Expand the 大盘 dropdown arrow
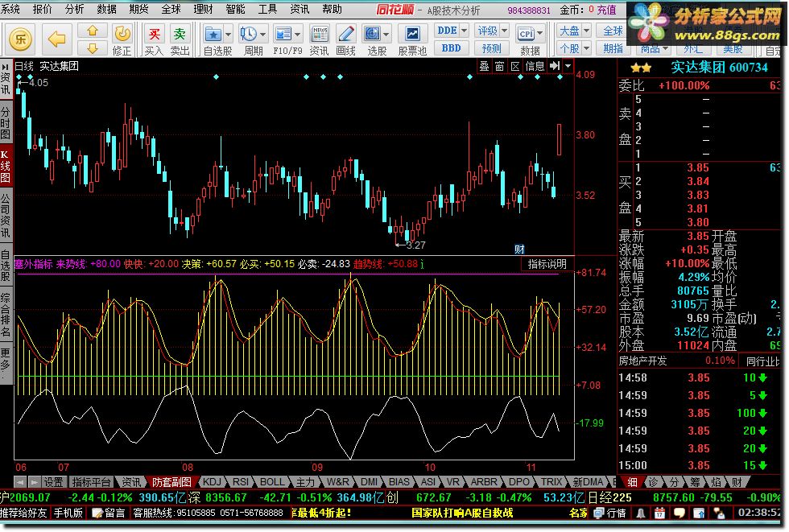The image size is (789, 532). pos(587,31)
